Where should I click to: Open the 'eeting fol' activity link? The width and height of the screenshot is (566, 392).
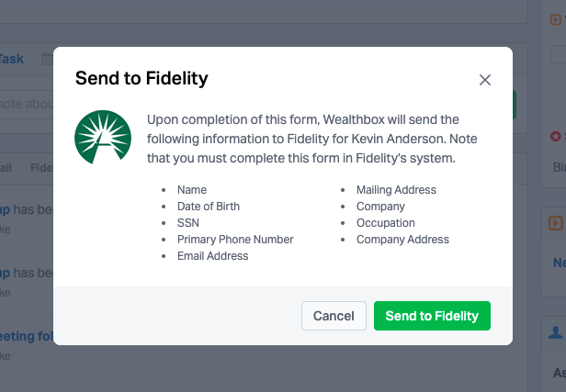[27, 336]
